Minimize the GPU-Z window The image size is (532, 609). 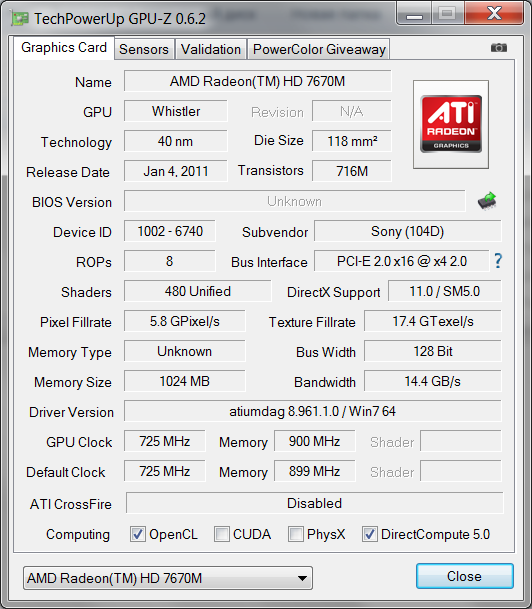pyautogui.click(x=414, y=13)
